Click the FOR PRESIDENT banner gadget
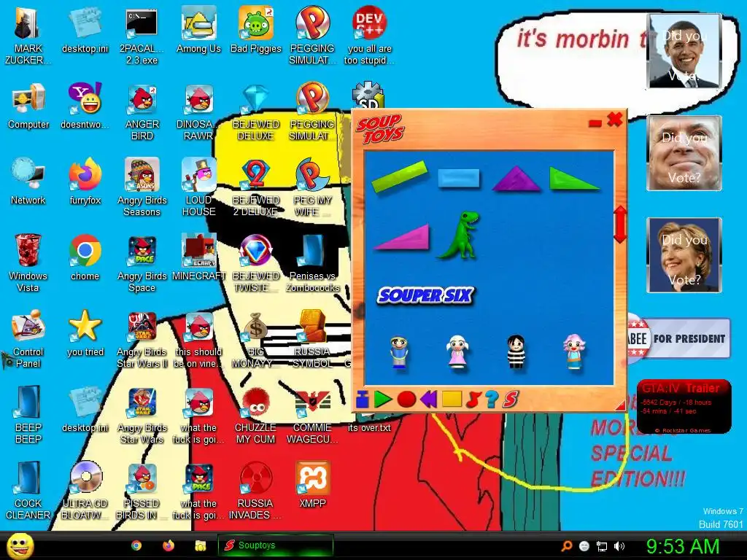 click(x=678, y=338)
